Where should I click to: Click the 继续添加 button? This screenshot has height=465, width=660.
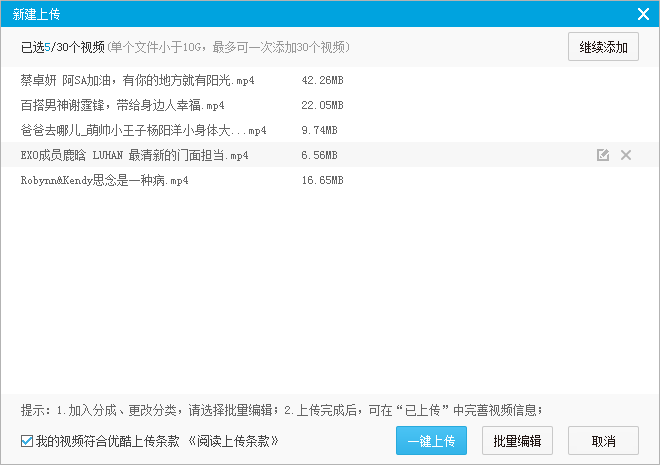(603, 47)
